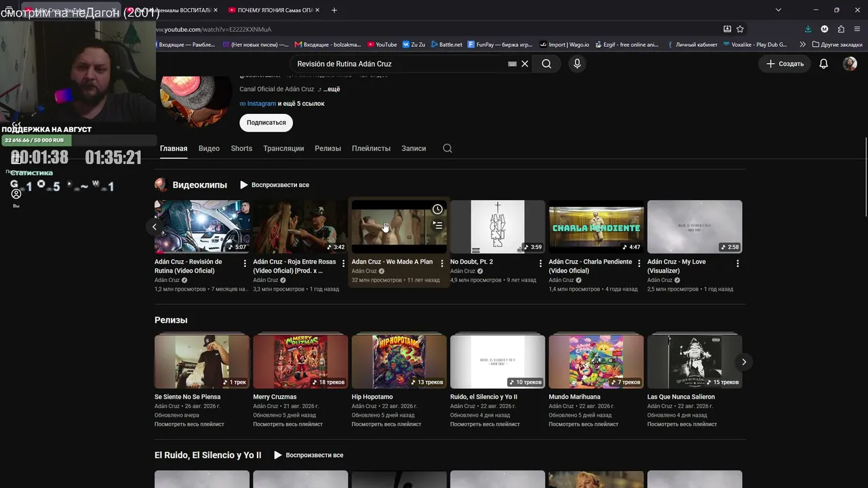
Task: Open the Ezgif bookmark
Action: click(x=627, y=45)
